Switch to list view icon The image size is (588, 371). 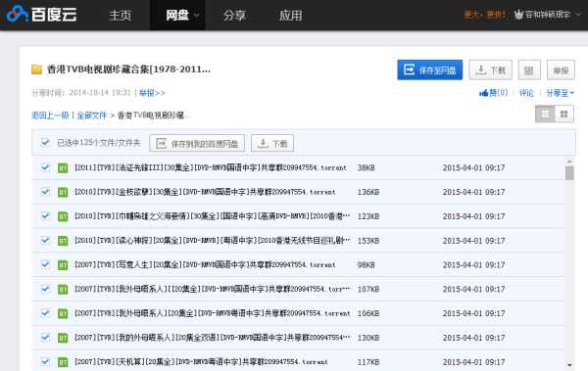(x=545, y=114)
